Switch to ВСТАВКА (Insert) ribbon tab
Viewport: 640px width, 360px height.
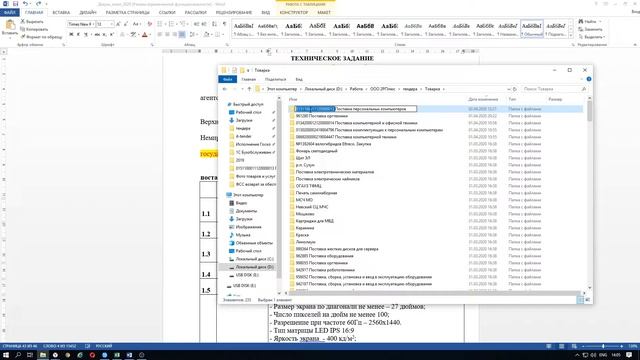coord(61,13)
